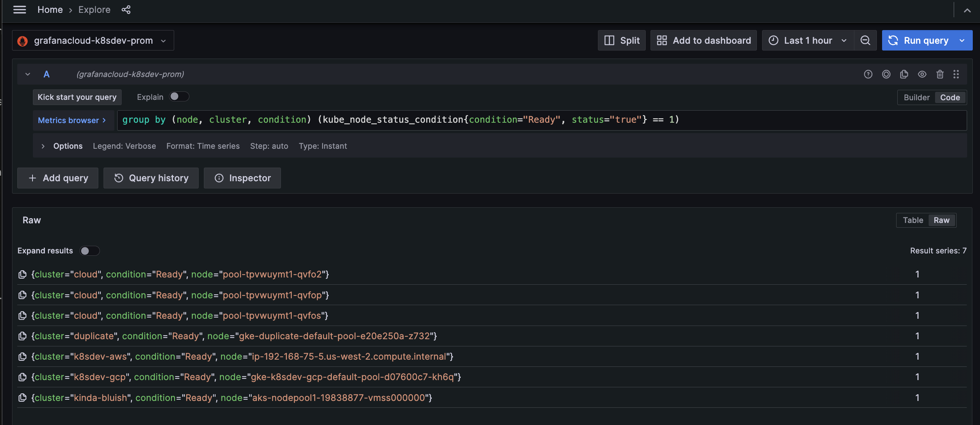
Task: Click Add to dashboard
Action: tap(703, 40)
